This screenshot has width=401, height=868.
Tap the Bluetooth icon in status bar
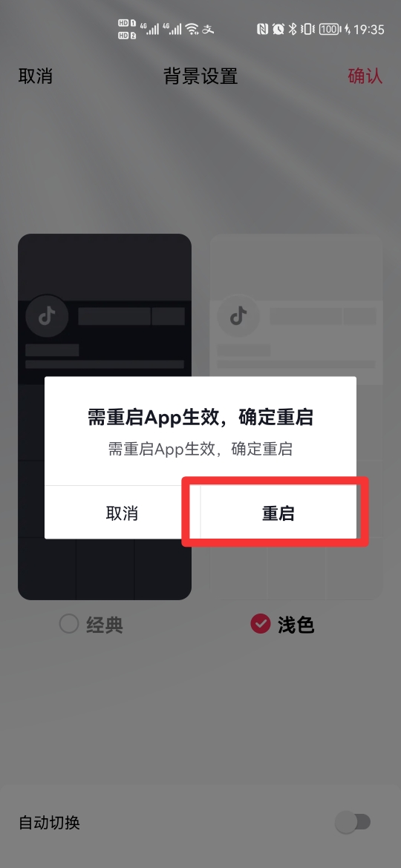tap(293, 29)
